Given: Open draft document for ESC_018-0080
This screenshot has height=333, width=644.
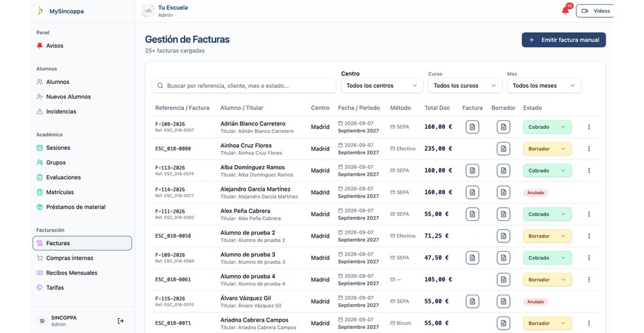Looking at the screenshot, I should click(x=504, y=149).
